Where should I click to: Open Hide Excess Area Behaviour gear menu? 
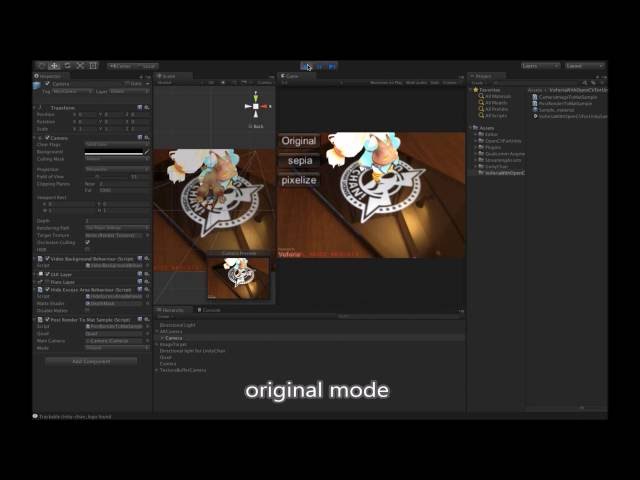coord(146,289)
